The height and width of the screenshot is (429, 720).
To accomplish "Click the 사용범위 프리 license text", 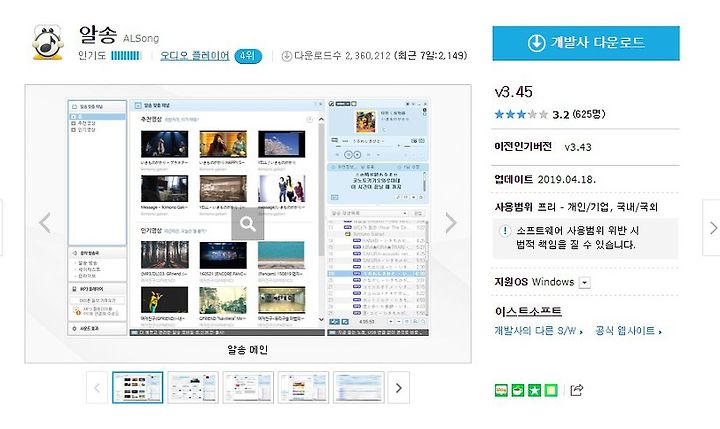I will pos(576,207).
